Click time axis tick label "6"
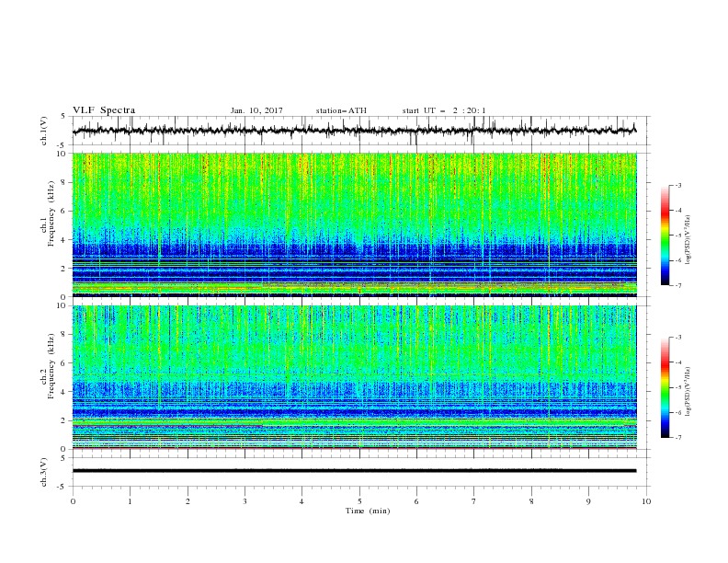Viewport: 728px width, 563px height. point(416,501)
